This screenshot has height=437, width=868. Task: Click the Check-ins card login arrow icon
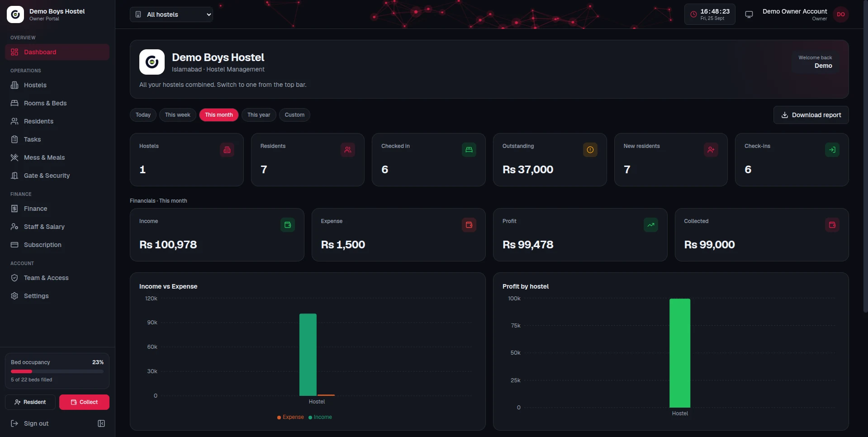click(832, 150)
